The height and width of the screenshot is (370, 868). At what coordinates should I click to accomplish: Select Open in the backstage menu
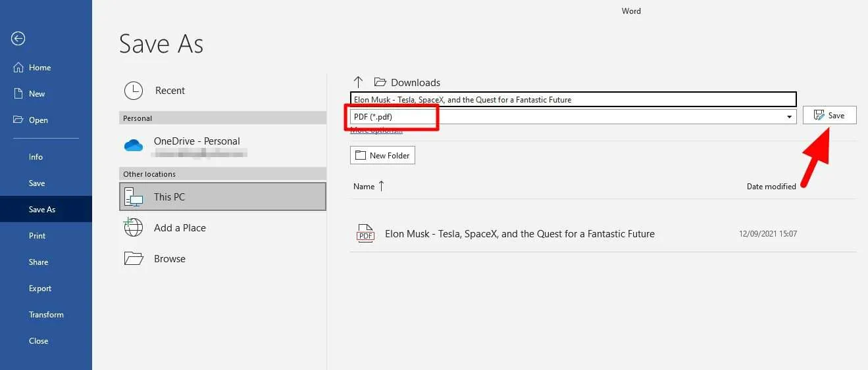(38, 120)
